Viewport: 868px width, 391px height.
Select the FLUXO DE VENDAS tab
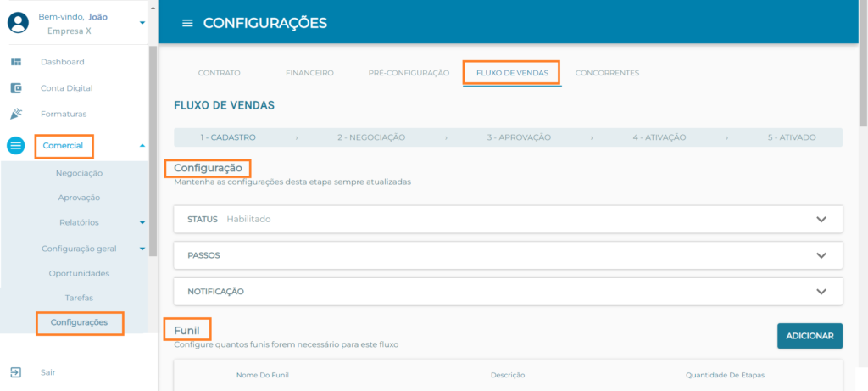(x=512, y=73)
